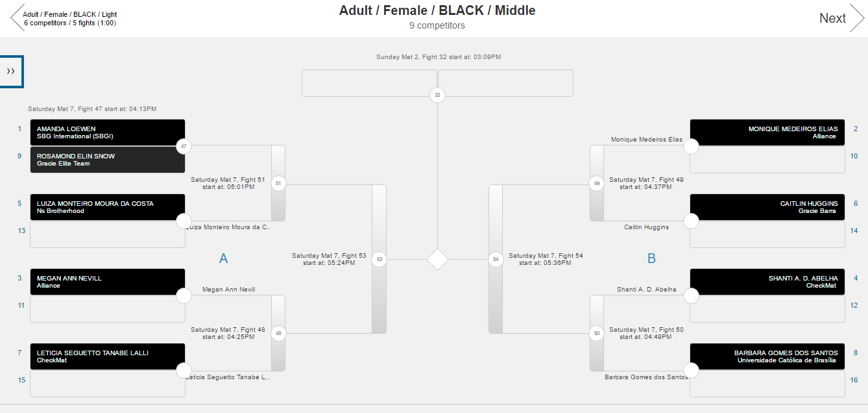Expand the side panel with double chevron
868x413 pixels.
(x=11, y=71)
